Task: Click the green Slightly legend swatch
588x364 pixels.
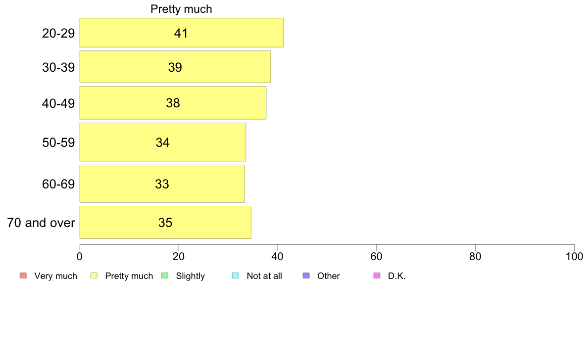Action: [165, 275]
